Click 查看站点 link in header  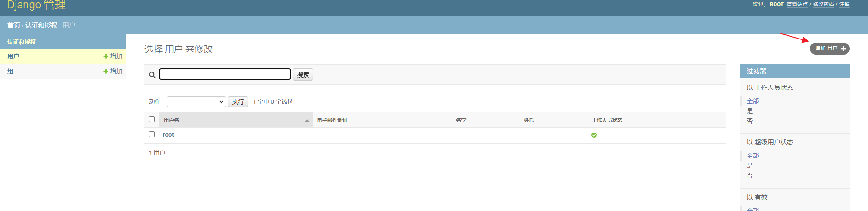[x=797, y=4]
